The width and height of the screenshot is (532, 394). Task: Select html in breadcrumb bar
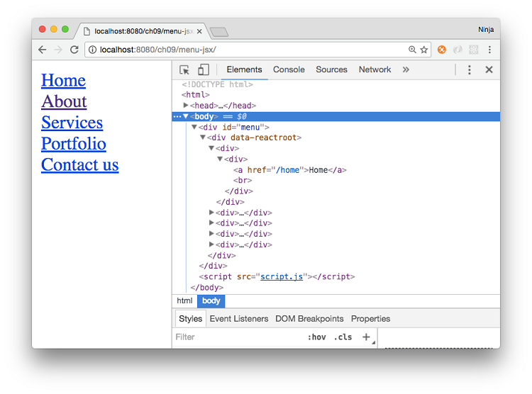[x=184, y=300]
